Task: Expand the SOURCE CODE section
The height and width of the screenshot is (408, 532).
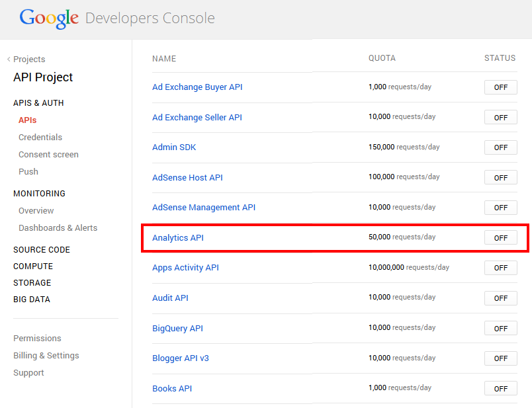Action: tap(42, 250)
